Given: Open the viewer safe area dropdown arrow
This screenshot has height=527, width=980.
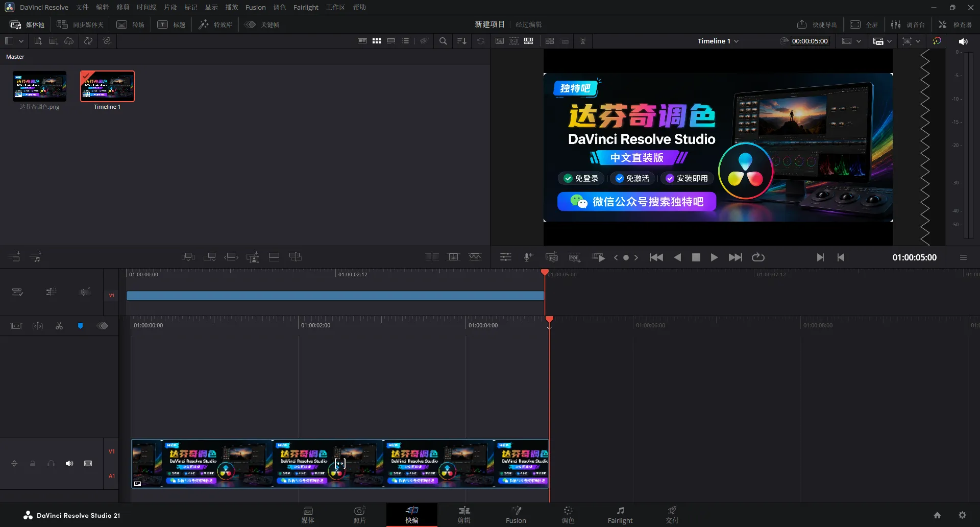Looking at the screenshot, I should [x=859, y=41].
